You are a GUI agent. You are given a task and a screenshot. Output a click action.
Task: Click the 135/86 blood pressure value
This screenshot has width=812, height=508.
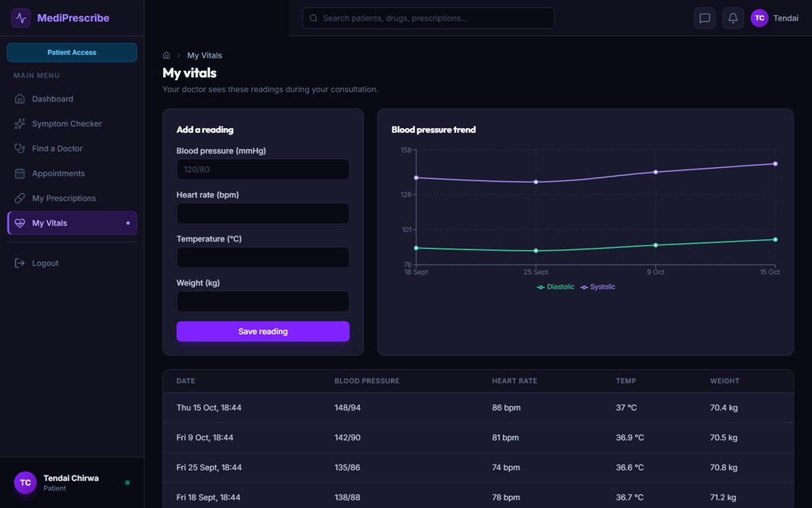tap(348, 467)
